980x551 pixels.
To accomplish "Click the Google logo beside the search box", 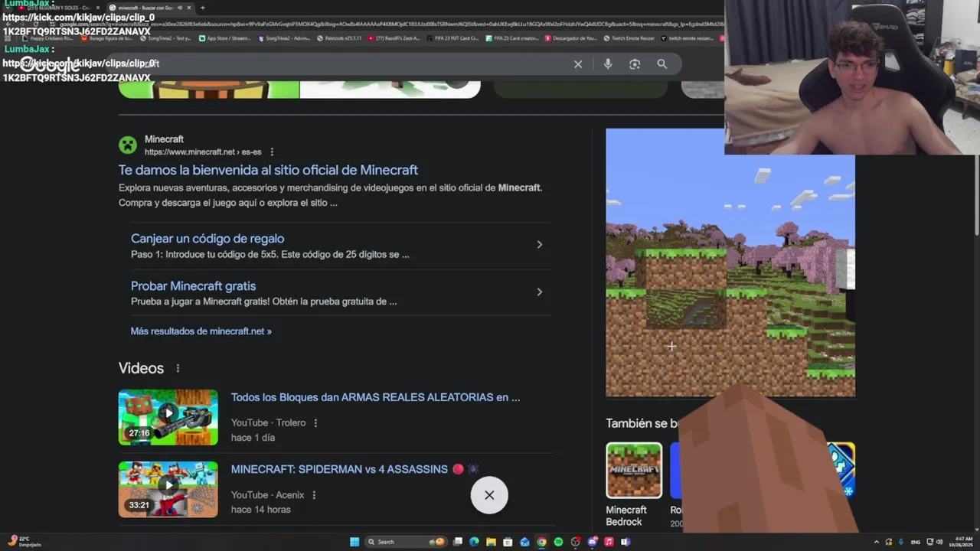I will click(x=49, y=64).
